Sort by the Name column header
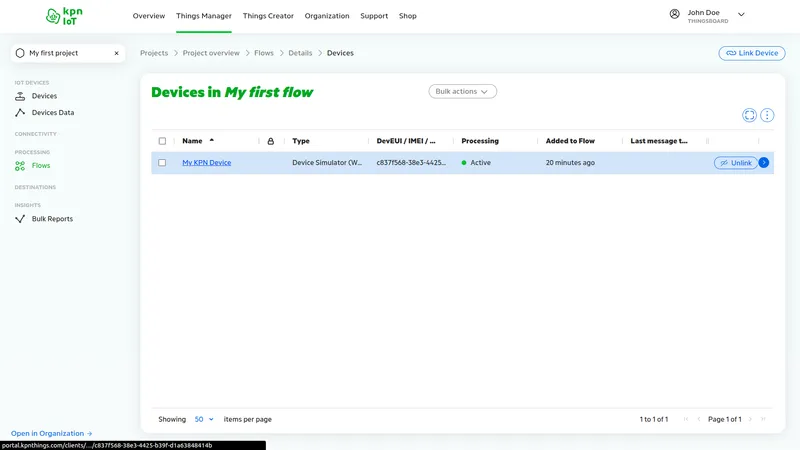This screenshot has width=800, height=450. 192,141
